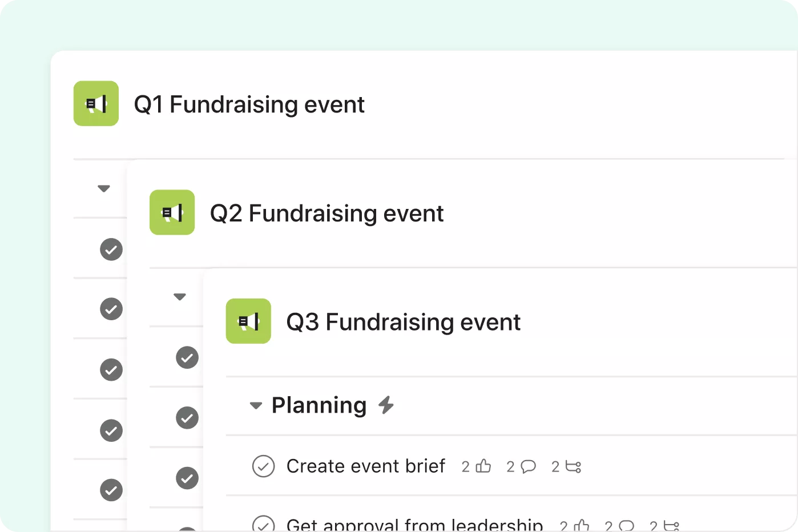Click the lightning bolt beside Planning
Image resolution: width=798 pixels, height=532 pixels.
(387, 405)
